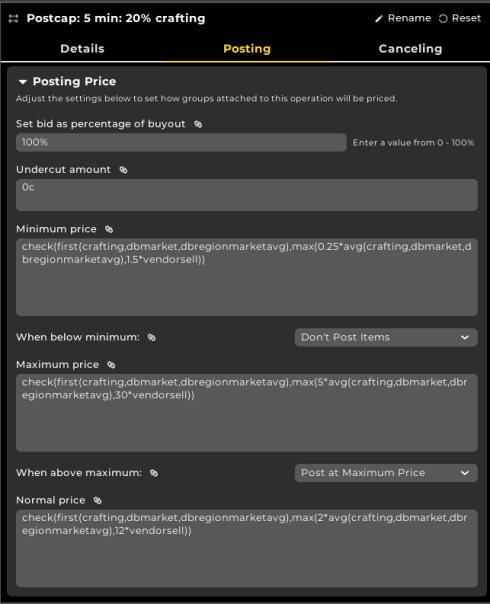Image resolution: width=490 pixels, height=604 pixels.
Task: Collapse the Posting Price section
Action: tap(23, 82)
